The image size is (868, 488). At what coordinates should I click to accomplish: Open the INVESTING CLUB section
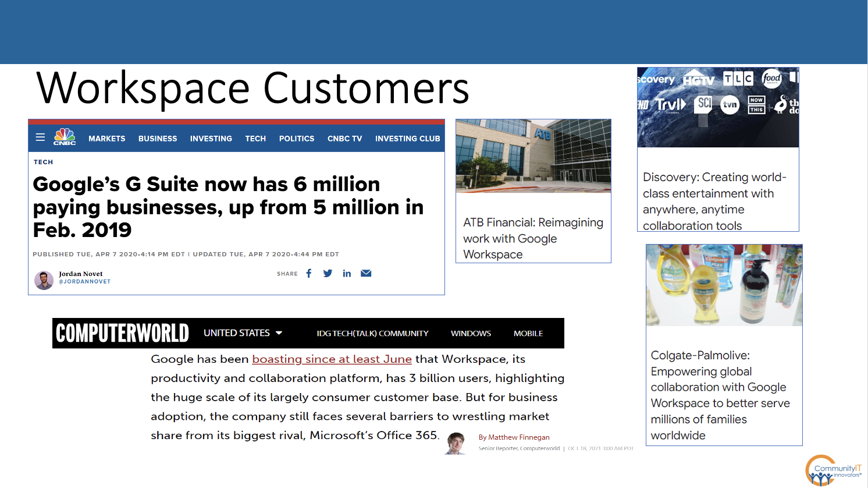(407, 139)
